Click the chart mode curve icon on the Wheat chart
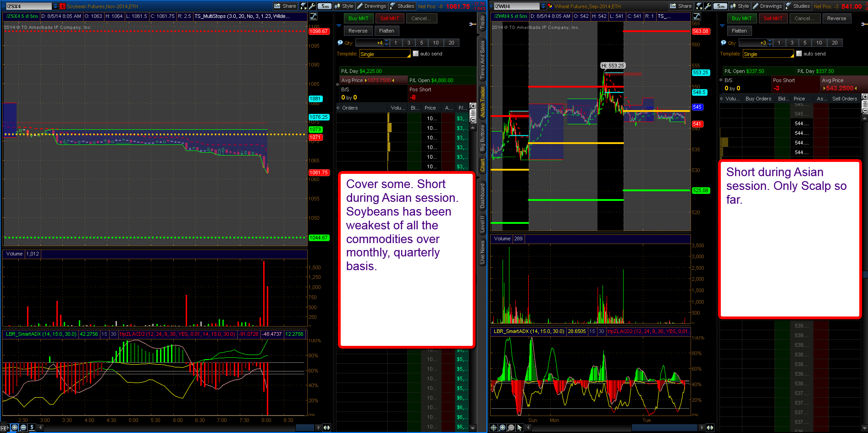 [697, 16]
